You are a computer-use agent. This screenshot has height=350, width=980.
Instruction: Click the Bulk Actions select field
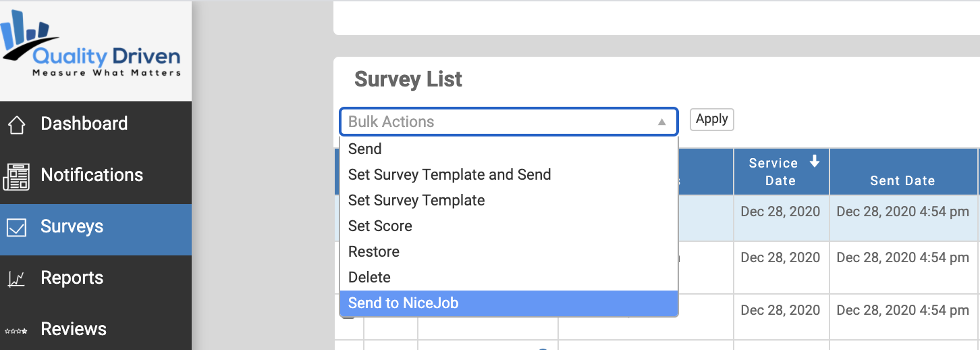click(x=509, y=122)
